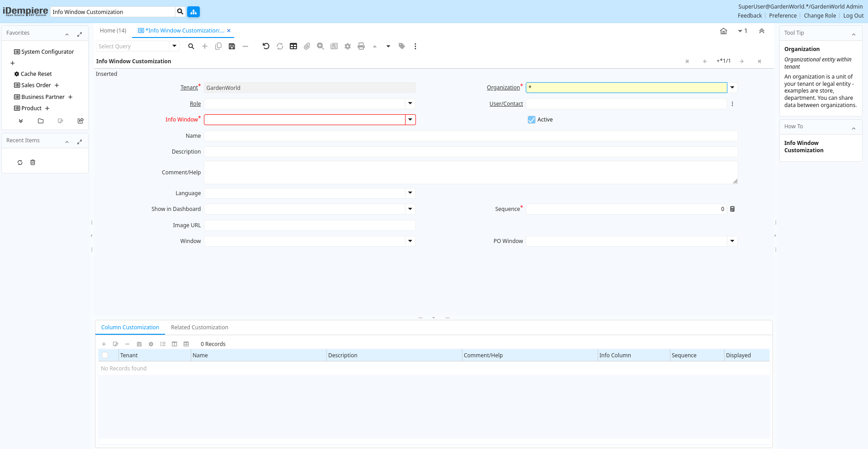Click the Home icon at top right
The height and width of the screenshot is (449, 868).
point(723,31)
